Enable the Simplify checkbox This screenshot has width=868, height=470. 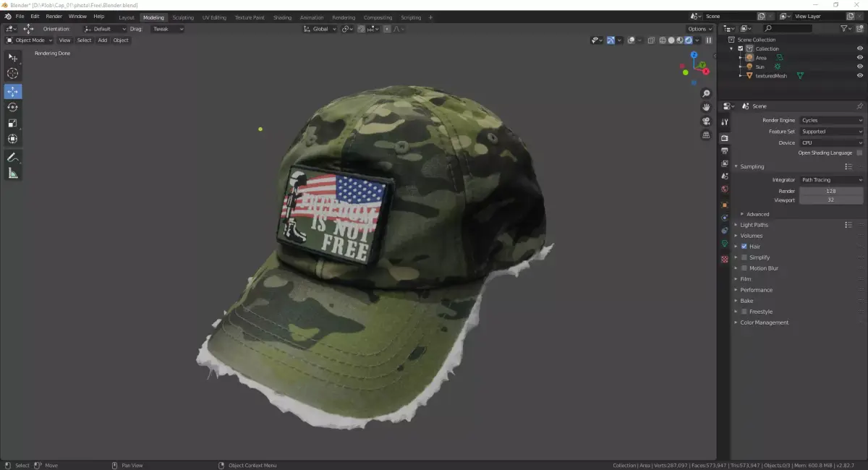[744, 257]
